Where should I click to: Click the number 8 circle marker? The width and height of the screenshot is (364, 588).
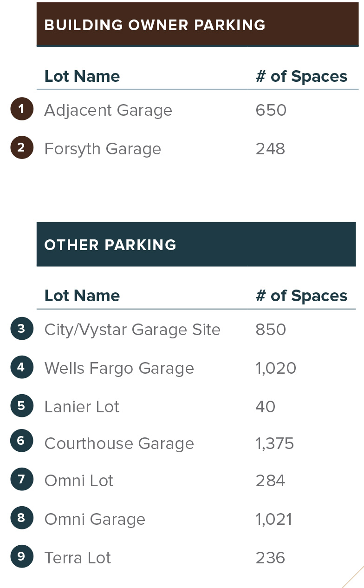[x=21, y=517]
